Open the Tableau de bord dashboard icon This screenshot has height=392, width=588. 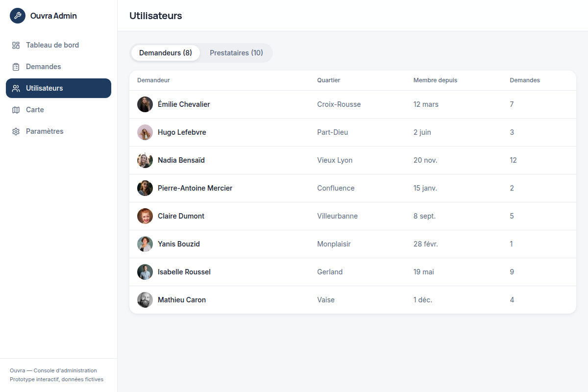16,45
